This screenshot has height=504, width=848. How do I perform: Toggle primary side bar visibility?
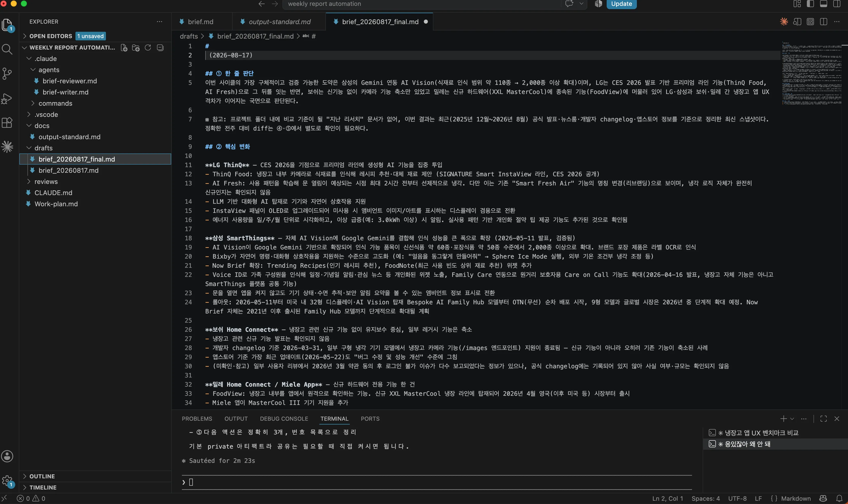point(810,4)
